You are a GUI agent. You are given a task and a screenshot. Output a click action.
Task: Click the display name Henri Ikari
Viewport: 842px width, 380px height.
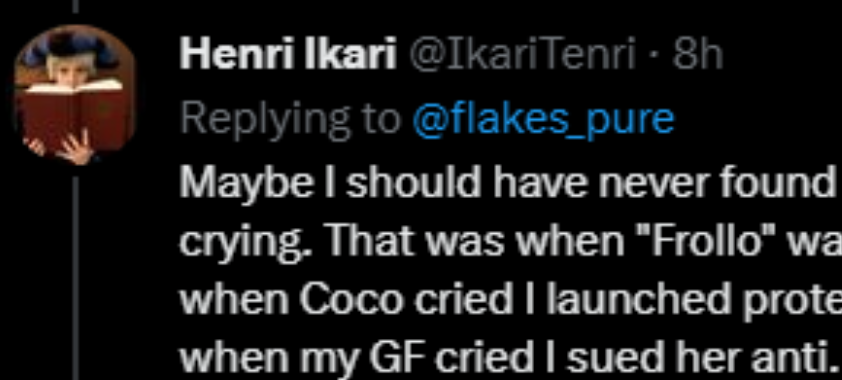pos(287,55)
